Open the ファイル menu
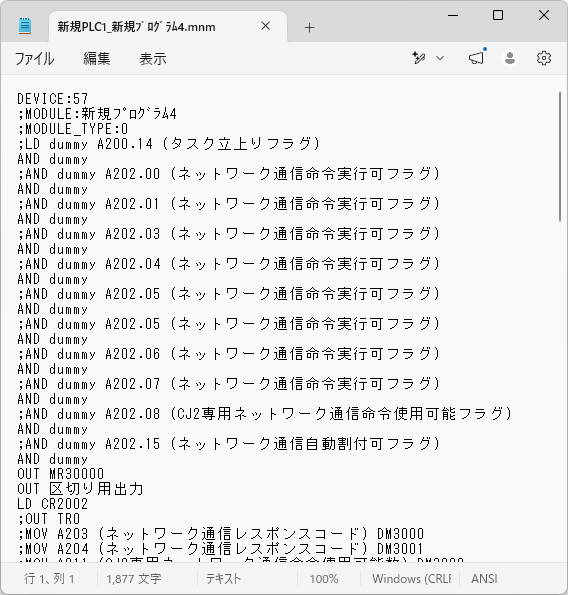Screen dimensions: 568x595 [35, 58]
